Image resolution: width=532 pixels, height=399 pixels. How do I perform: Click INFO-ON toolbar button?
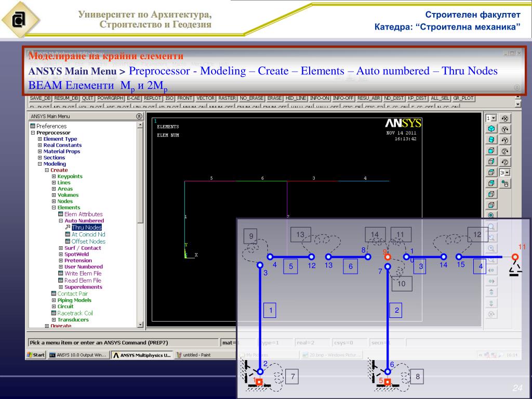[x=320, y=98]
